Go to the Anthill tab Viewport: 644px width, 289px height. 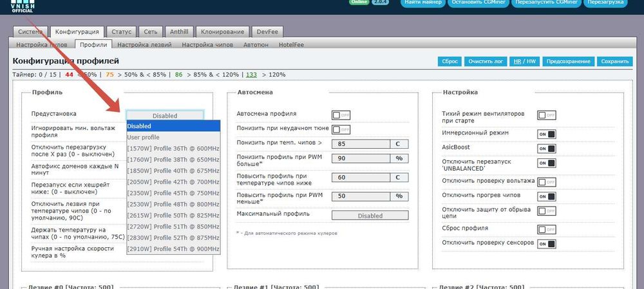tap(180, 32)
